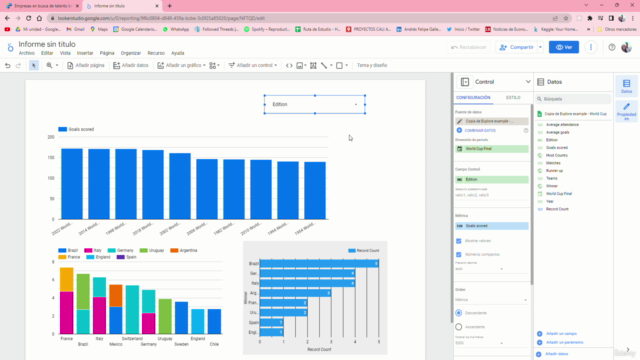Switch to the Datos side panel icon
The width and height of the screenshot is (640, 360).
(x=627, y=86)
